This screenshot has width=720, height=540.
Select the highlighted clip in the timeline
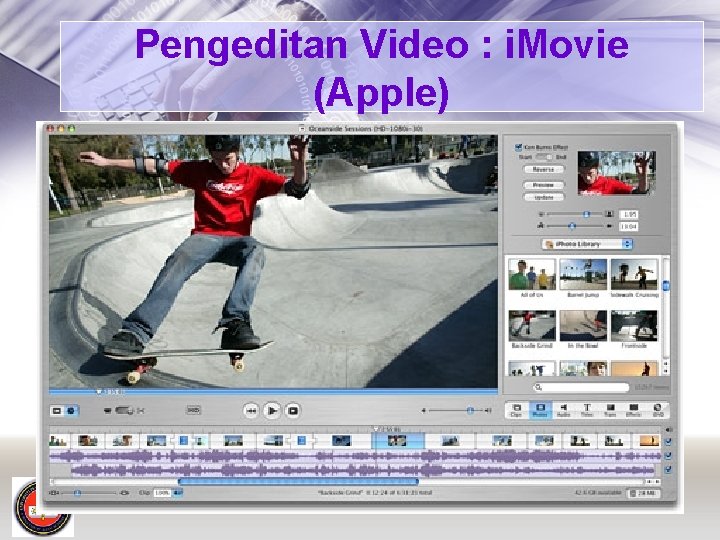(398, 441)
